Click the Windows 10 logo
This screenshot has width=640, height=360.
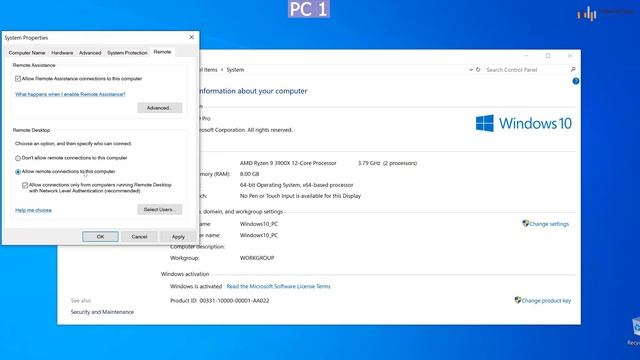[524, 123]
